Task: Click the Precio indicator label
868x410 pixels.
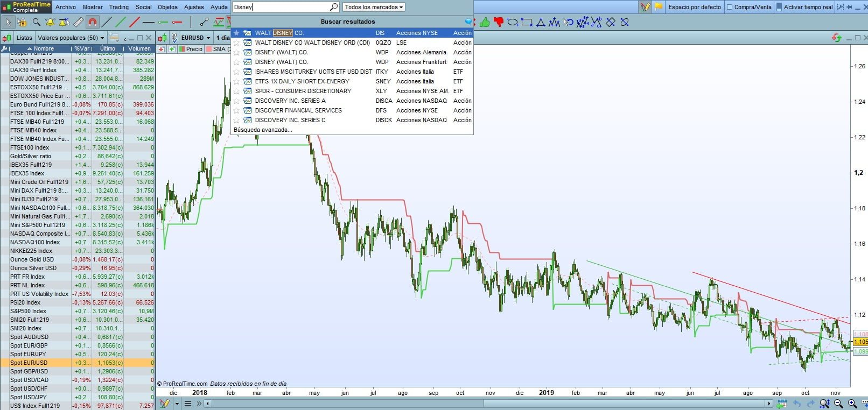Action: [194, 49]
